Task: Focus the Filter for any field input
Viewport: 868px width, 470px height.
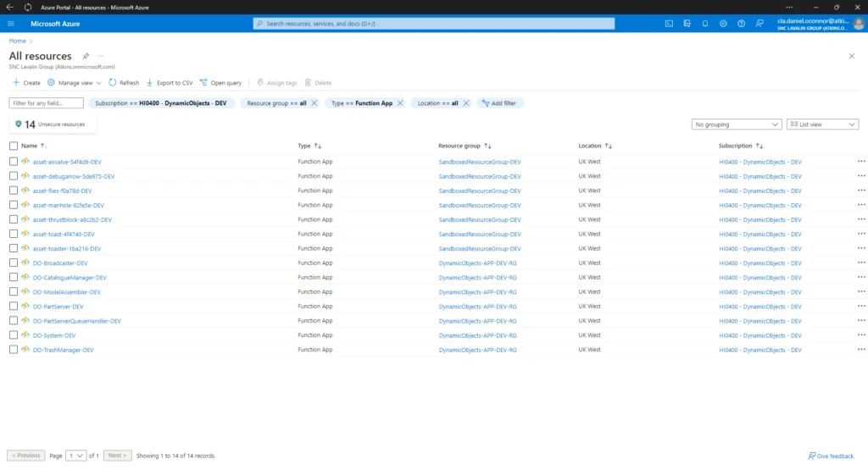Action: point(47,103)
